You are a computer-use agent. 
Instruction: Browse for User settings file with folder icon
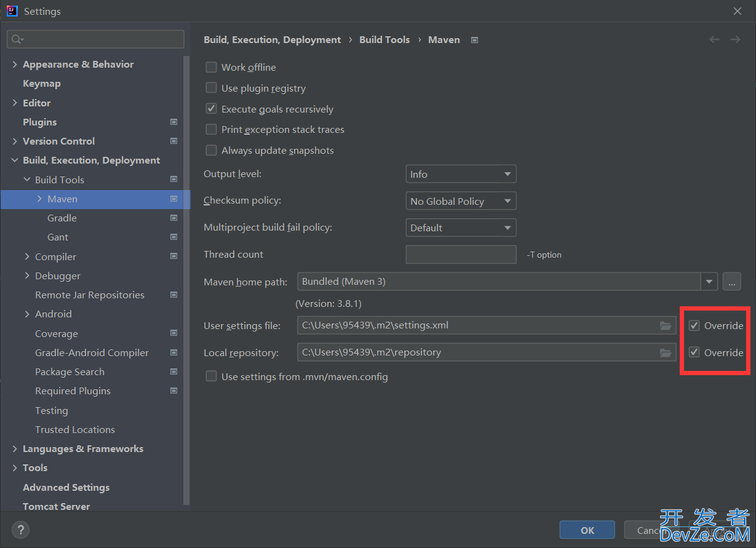666,325
